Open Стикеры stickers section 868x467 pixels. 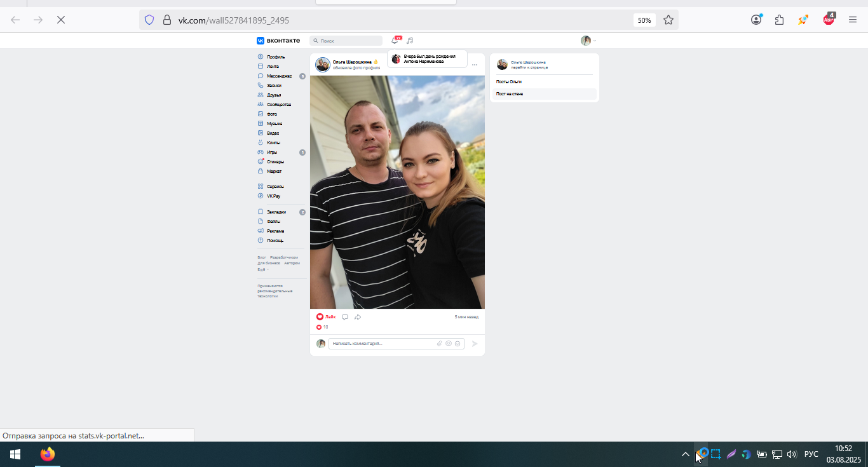coord(275,161)
